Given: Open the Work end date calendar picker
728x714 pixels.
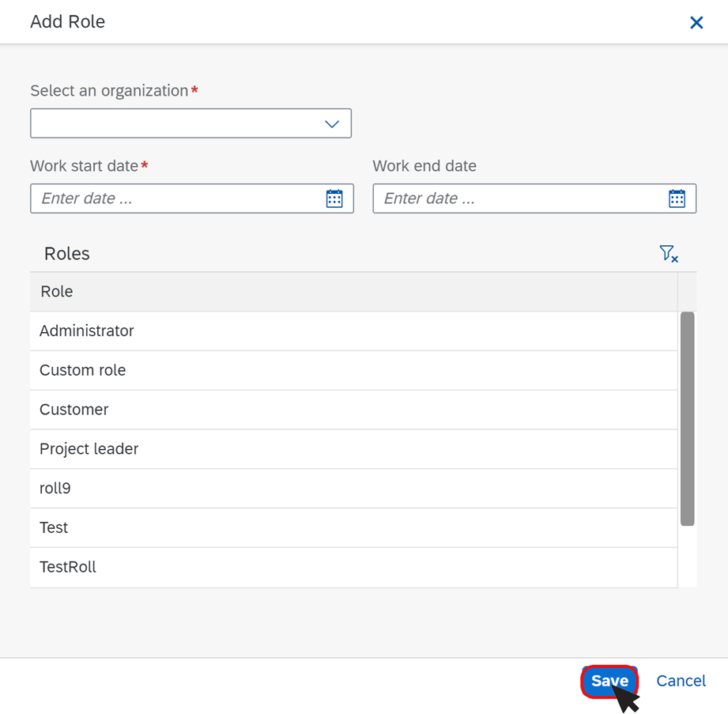Looking at the screenshot, I should pos(677,198).
